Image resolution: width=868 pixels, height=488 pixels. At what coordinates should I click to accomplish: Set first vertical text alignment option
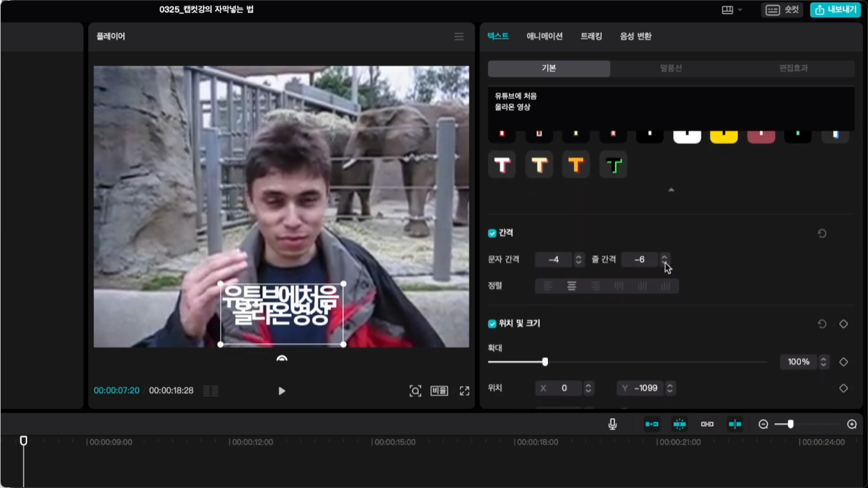click(619, 286)
